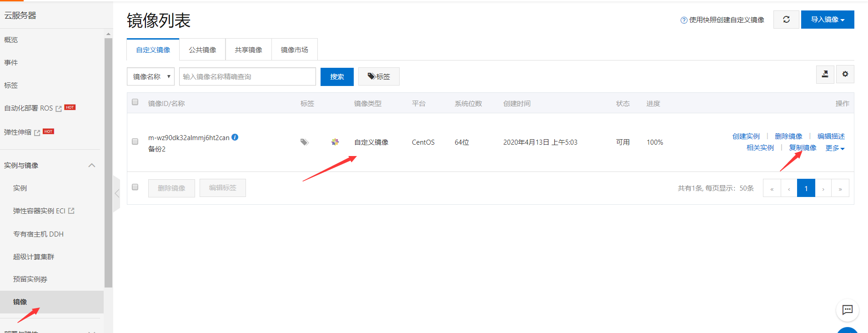Viewport: 868px width, 333px height.
Task: Go to first page in pagination
Action: click(772, 188)
